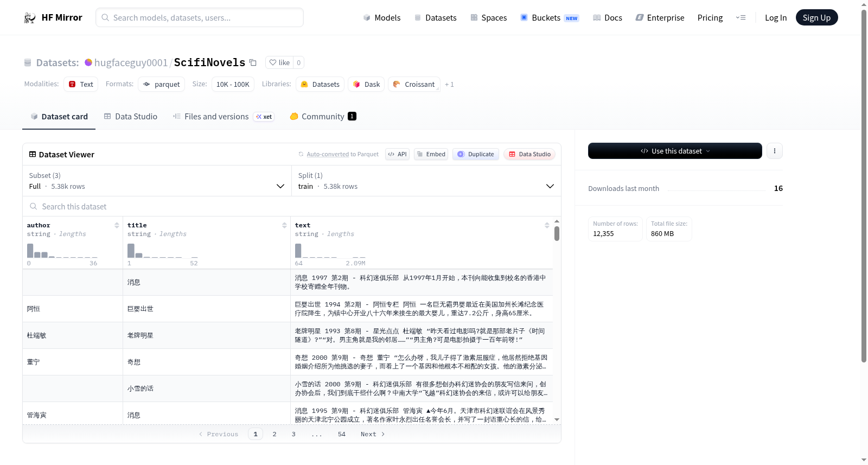Go to Spaces in the top navigation
Viewport: 868px width, 465px height.
tap(489, 18)
